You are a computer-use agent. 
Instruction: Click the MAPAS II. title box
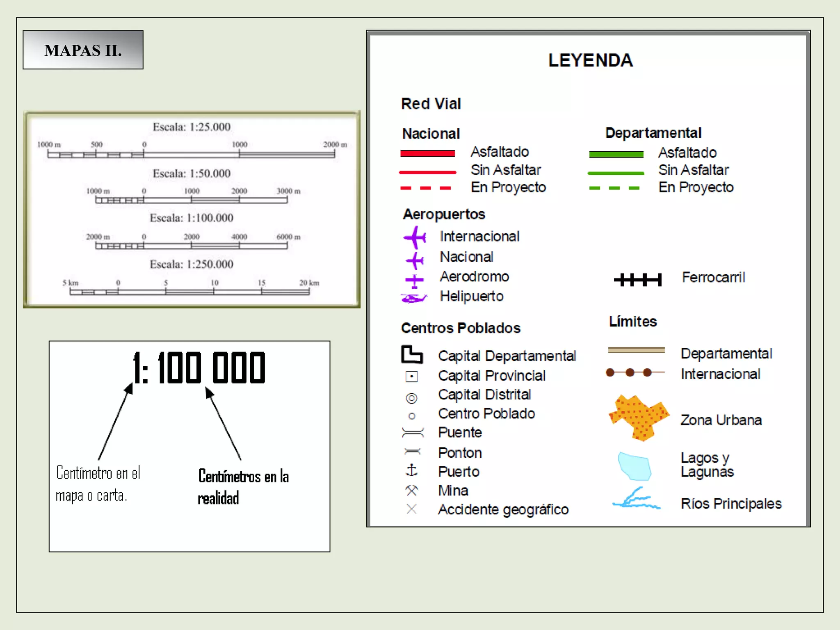(x=83, y=50)
